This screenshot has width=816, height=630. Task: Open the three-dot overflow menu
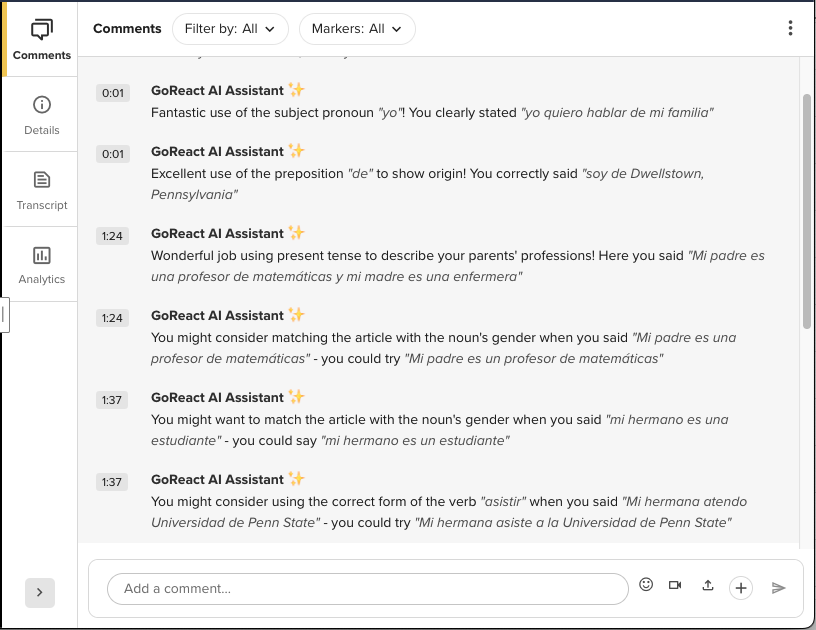(790, 29)
